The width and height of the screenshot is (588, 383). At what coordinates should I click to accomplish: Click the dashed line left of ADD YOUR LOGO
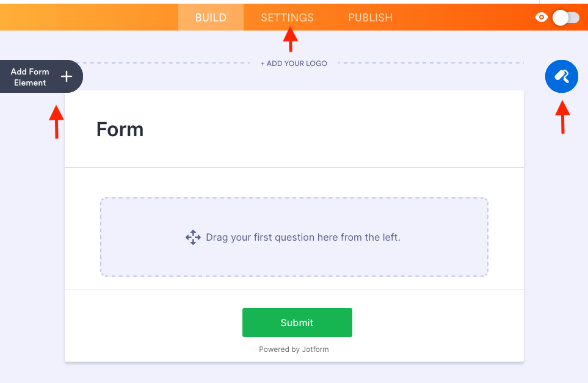coord(165,63)
